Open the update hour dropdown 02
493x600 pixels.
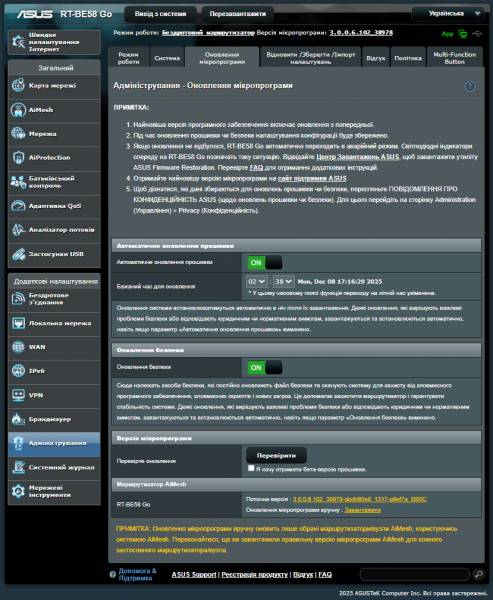[256, 282]
